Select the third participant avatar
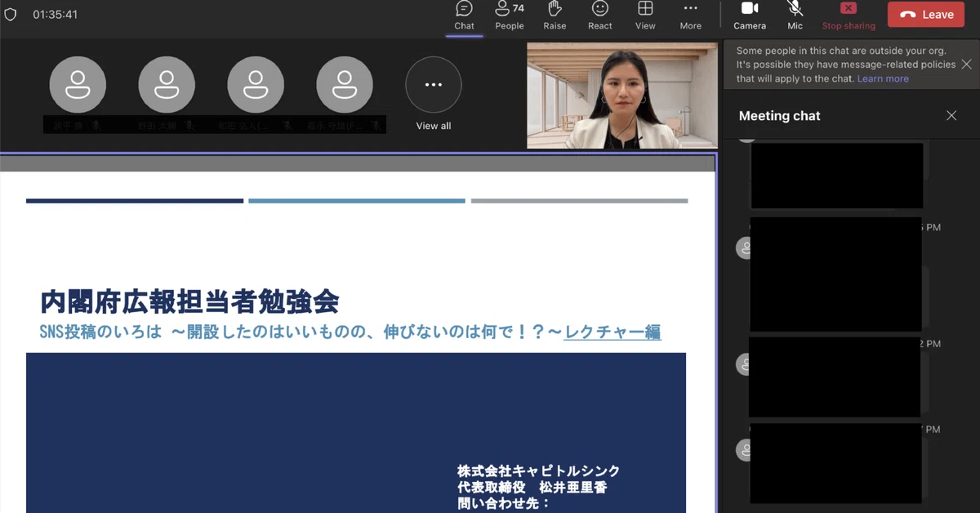Screen dimensions: 980x513 click(256, 84)
